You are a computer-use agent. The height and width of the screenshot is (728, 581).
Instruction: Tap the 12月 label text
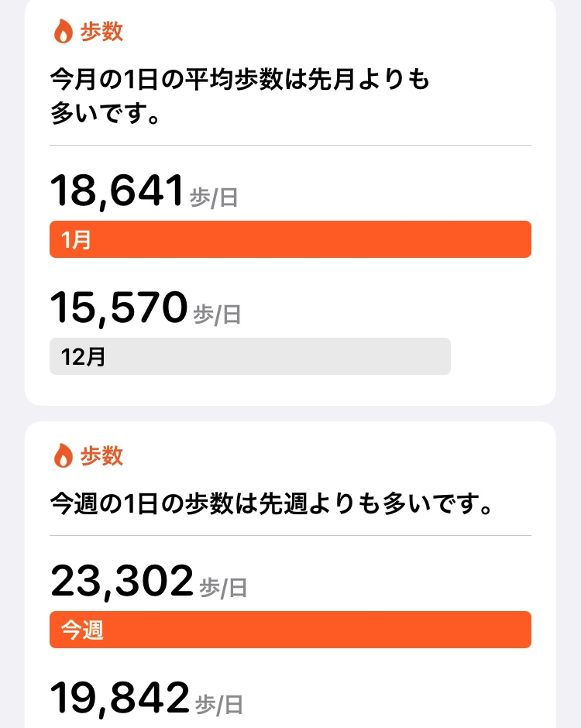pyautogui.click(x=83, y=356)
